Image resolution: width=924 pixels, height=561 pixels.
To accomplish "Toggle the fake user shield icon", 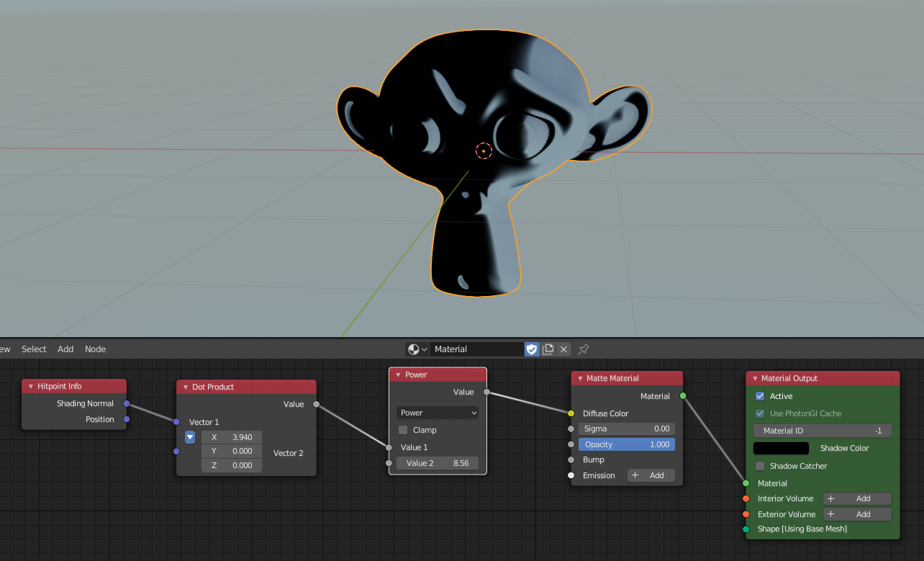I will pyautogui.click(x=532, y=349).
